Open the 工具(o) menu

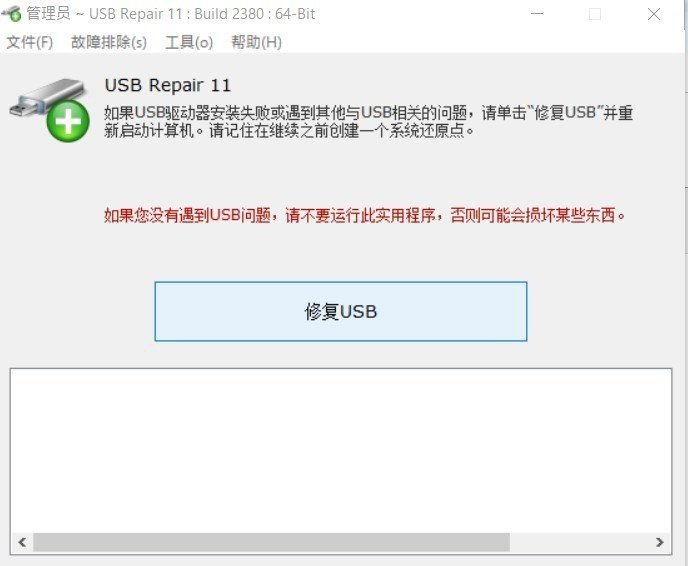[x=189, y=43]
